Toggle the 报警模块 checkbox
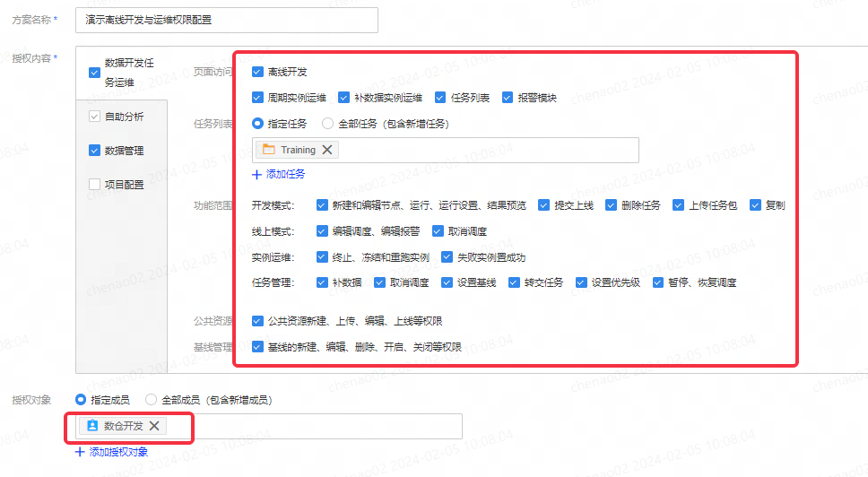Viewport: 868px width, 477px height. [x=507, y=98]
